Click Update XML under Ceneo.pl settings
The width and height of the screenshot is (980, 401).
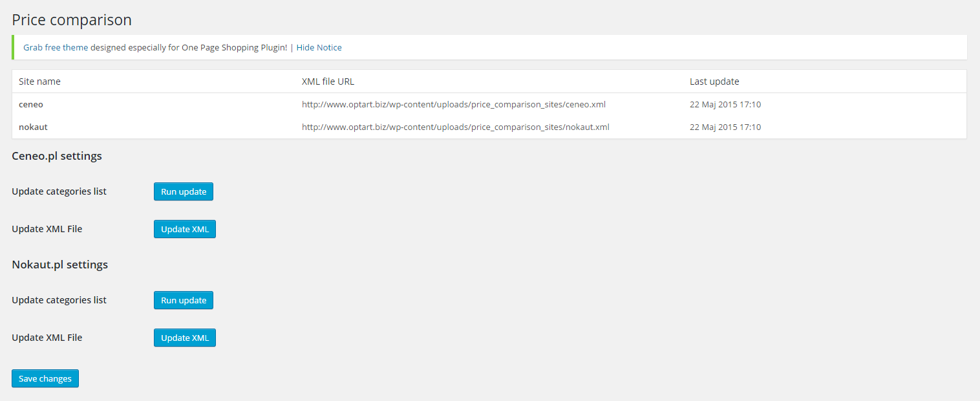point(185,229)
